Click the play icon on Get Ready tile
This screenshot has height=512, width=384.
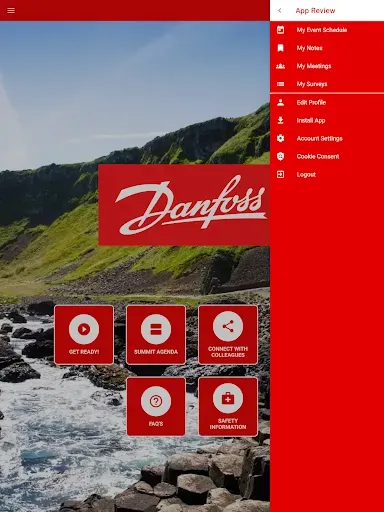click(x=84, y=329)
